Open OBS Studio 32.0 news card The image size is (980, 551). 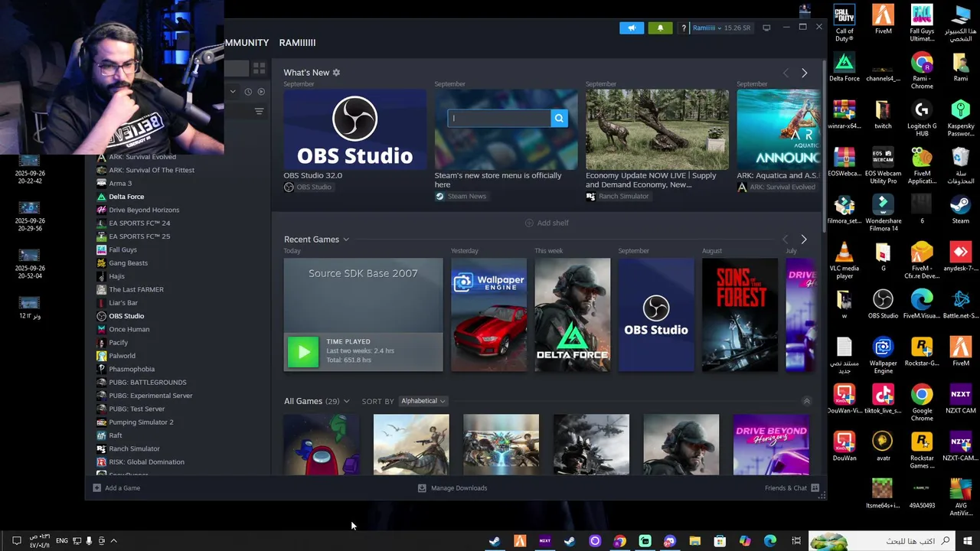[x=354, y=129]
